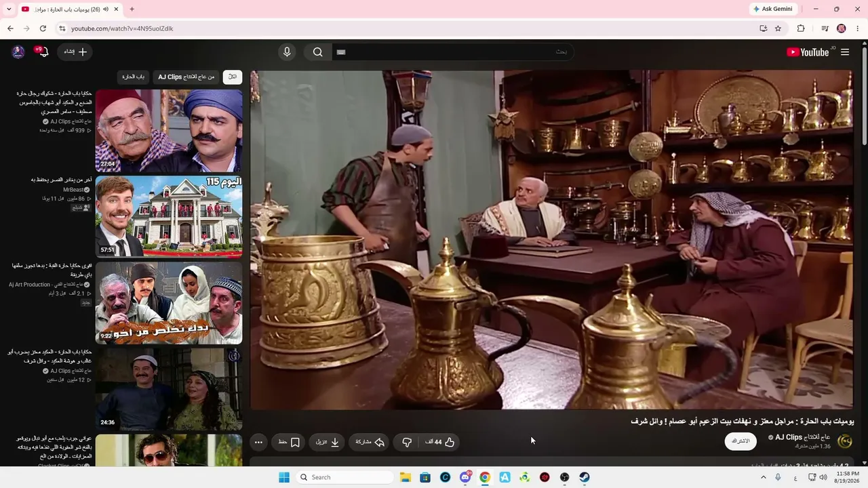Open the three-dot more actions menu
The width and height of the screenshot is (868, 488).
(x=258, y=442)
